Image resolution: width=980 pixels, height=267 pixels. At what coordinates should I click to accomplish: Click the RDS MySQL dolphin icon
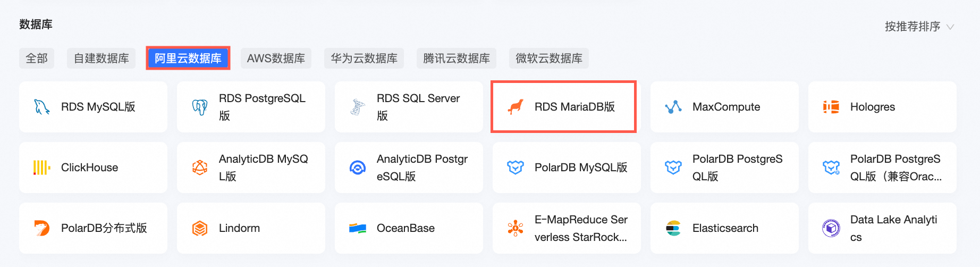click(x=42, y=107)
